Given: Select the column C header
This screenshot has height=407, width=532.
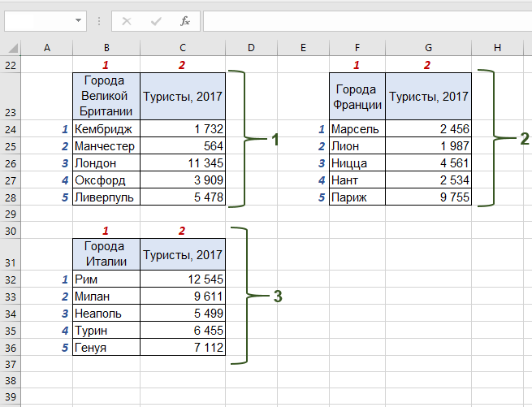Looking at the screenshot, I should [x=183, y=49].
